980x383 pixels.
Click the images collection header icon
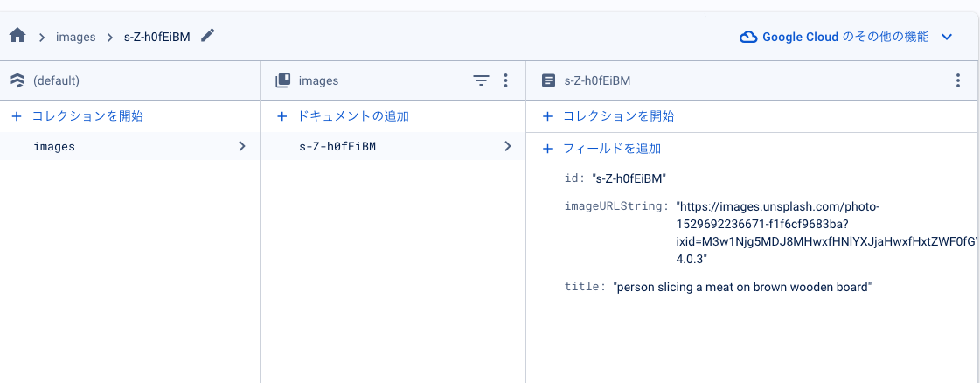(x=282, y=80)
